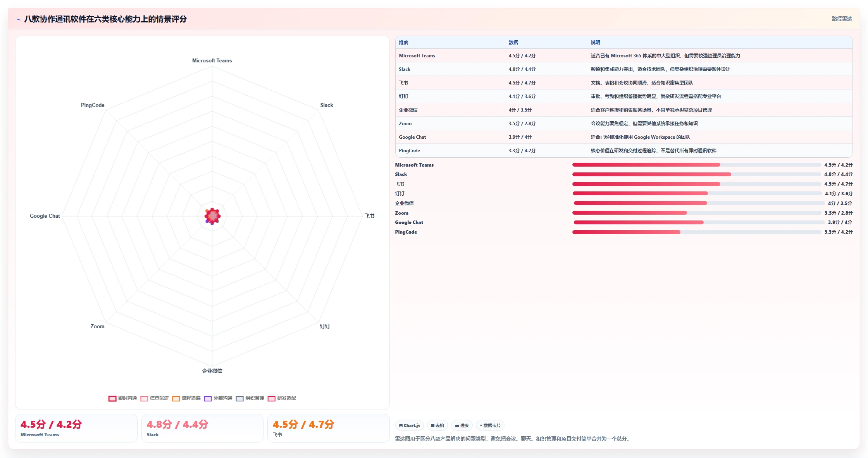Click the small icon before the page title
This screenshot has height=458, width=868.
18,19
